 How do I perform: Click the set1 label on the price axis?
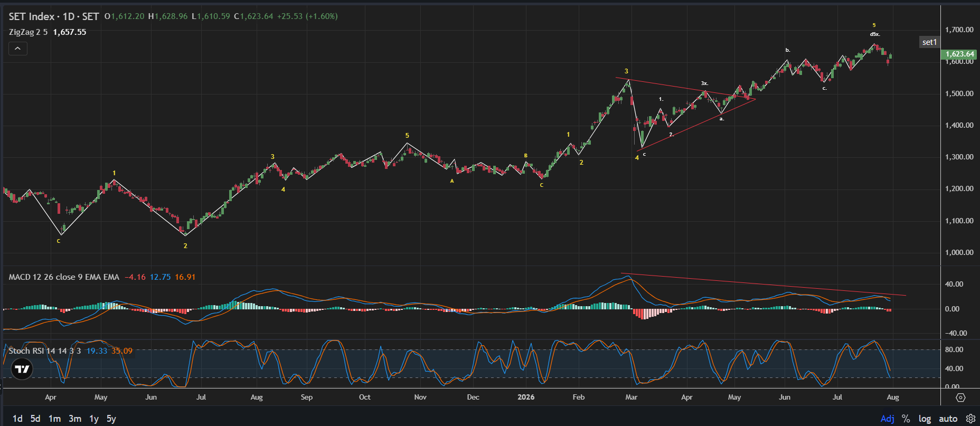click(929, 42)
